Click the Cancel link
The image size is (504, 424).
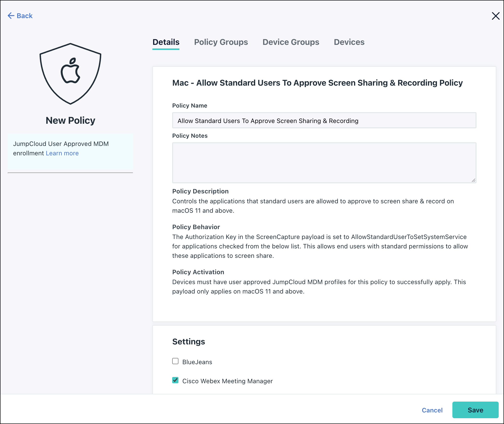point(432,410)
